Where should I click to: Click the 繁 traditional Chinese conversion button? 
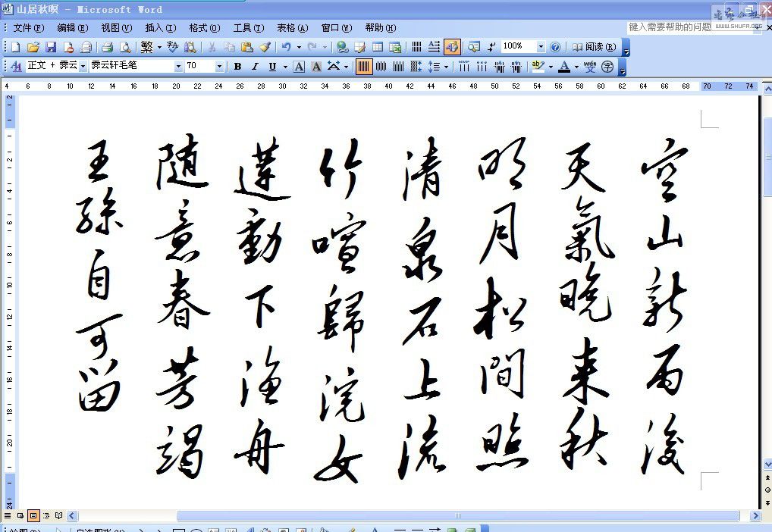147,47
